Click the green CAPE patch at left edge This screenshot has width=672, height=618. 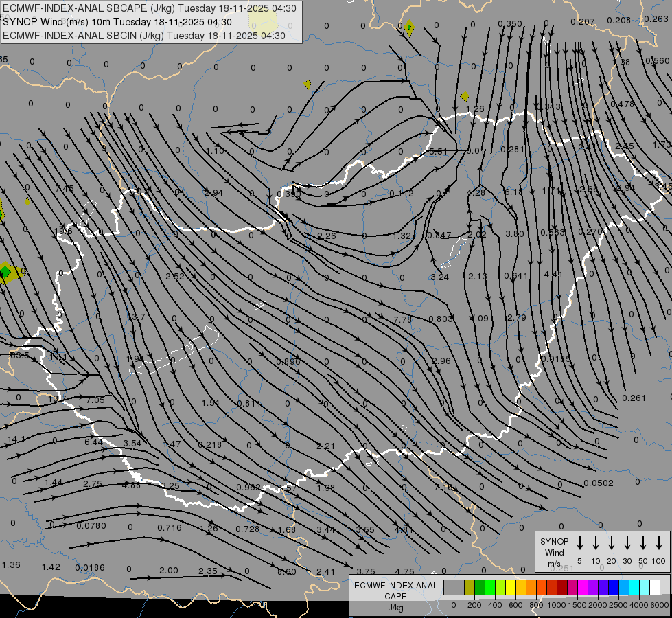(x=6, y=273)
